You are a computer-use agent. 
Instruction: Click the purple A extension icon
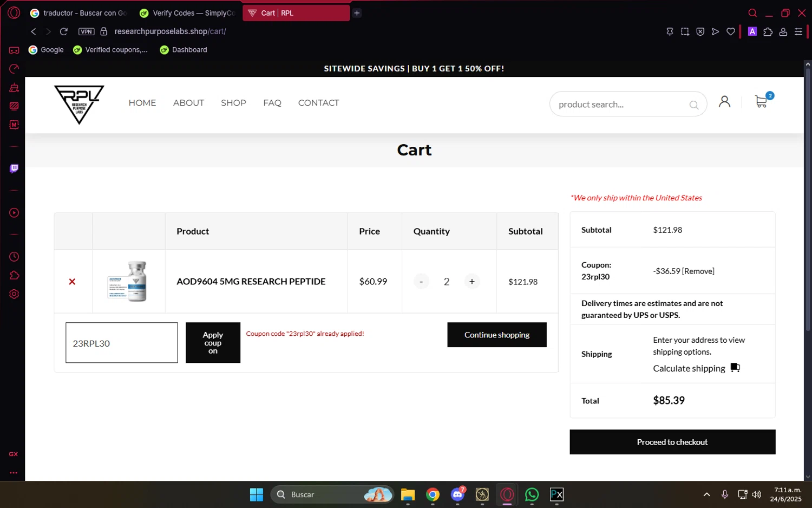[x=752, y=32]
